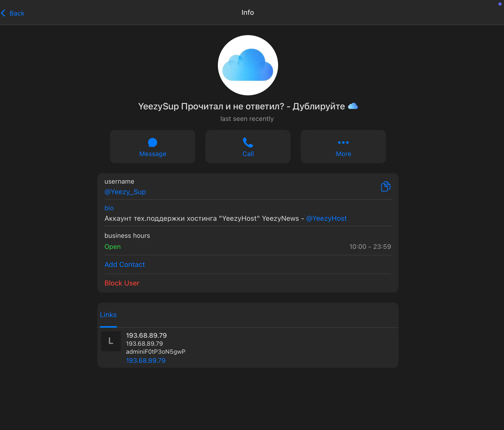Click the Info header title
504x430 pixels.
click(247, 12)
